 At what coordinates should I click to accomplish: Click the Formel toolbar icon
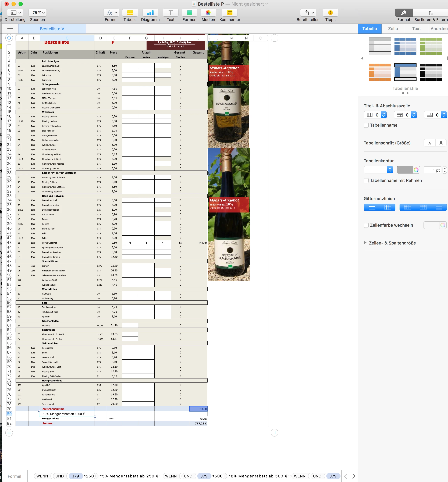(111, 13)
